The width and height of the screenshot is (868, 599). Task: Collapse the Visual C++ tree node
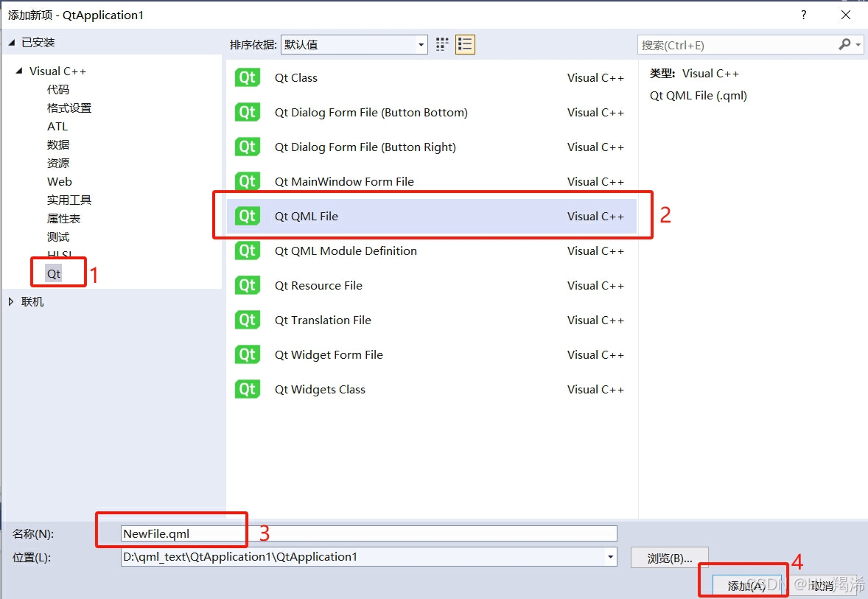(x=17, y=71)
